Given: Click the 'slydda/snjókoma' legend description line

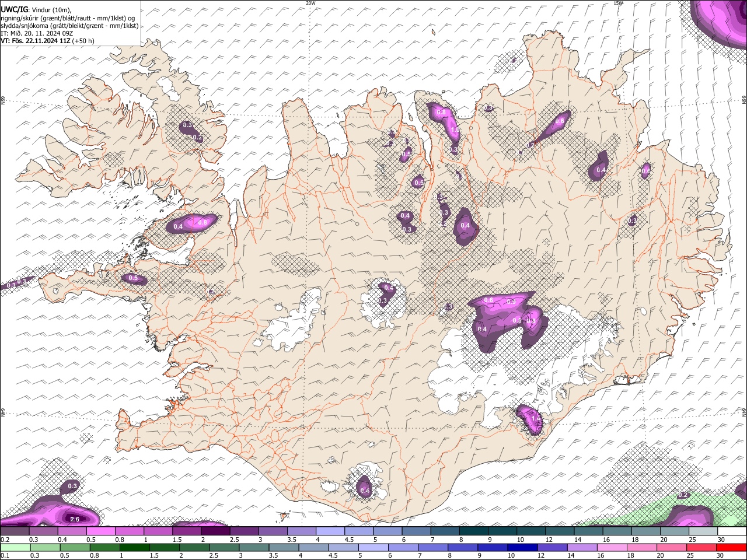Looking at the screenshot, I should coord(69,26).
